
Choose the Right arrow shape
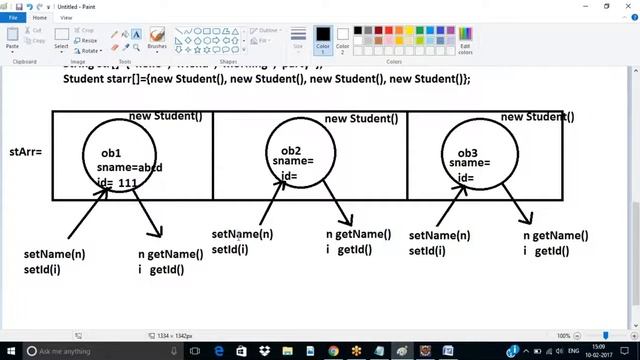point(216,41)
